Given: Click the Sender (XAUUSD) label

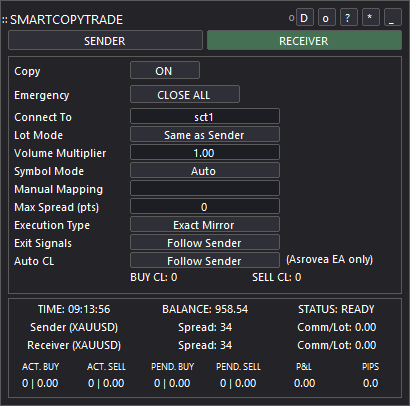Looking at the screenshot, I should (74, 327).
